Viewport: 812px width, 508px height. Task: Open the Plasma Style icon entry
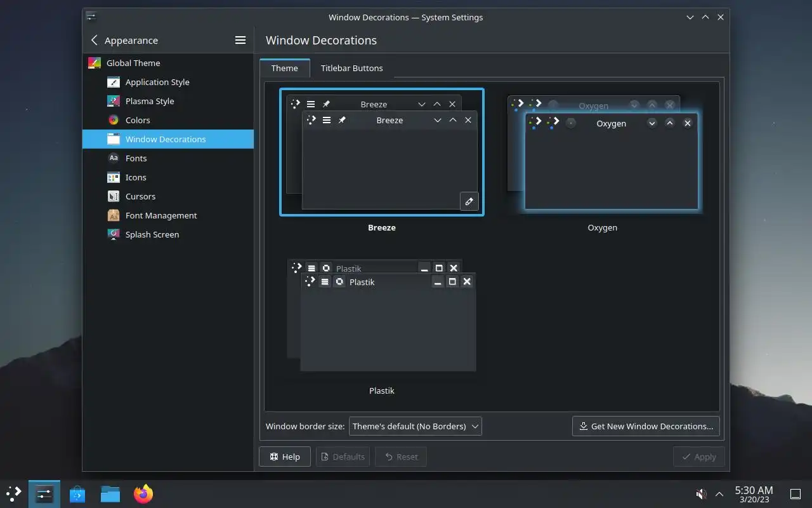(114, 101)
